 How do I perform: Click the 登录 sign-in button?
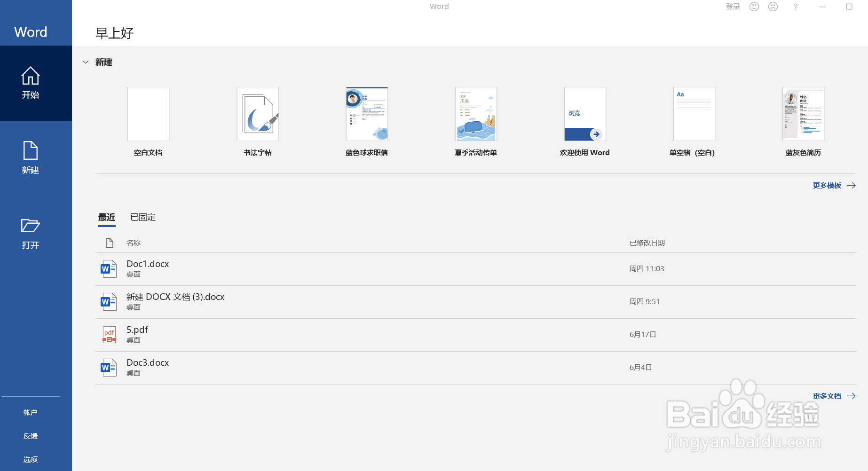[733, 7]
